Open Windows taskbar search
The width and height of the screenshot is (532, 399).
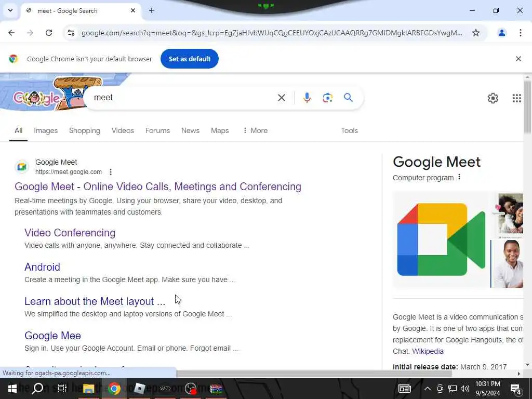(37, 389)
